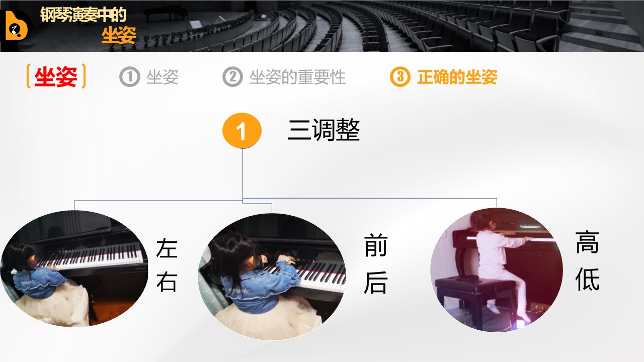Open the front-back seating photo thumbnail

[272, 276]
